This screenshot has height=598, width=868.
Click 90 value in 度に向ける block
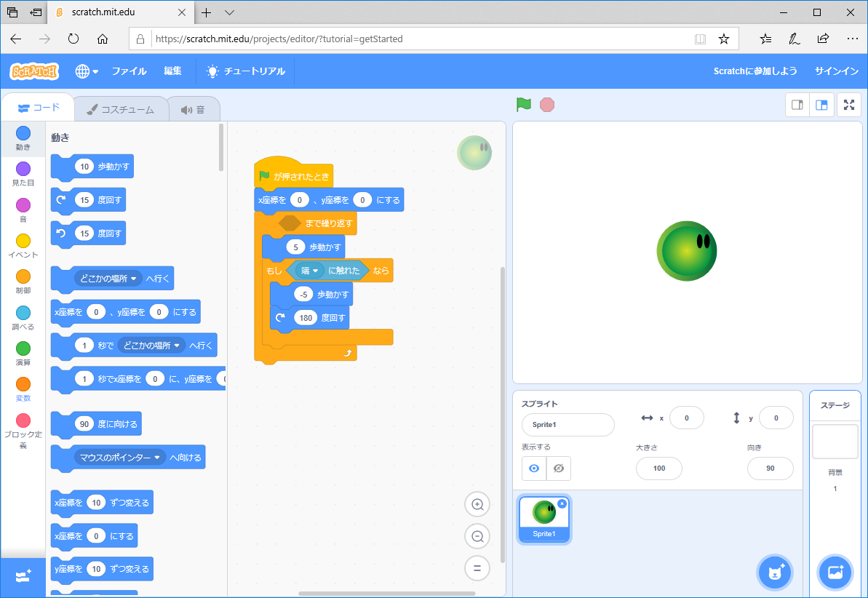point(84,424)
